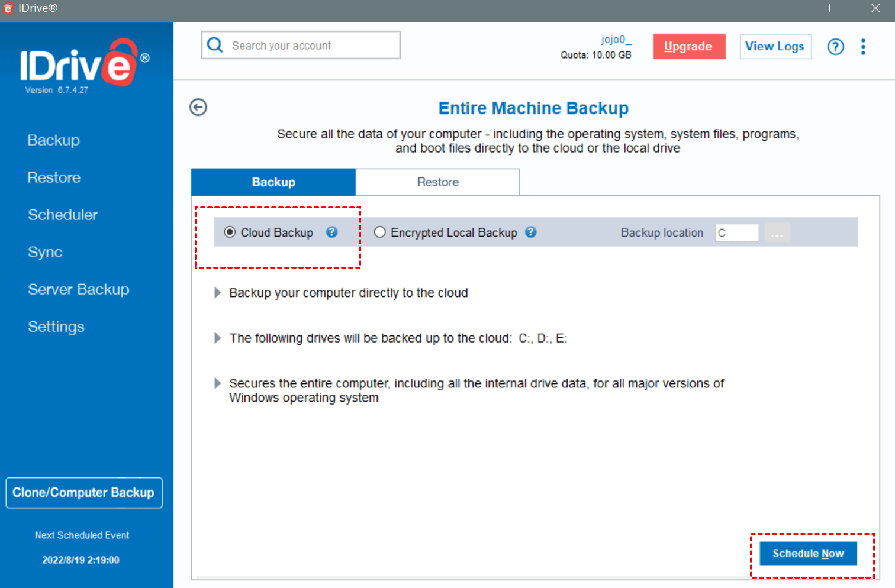Image resolution: width=895 pixels, height=588 pixels.
Task: Open the View Logs button
Action: tap(775, 47)
